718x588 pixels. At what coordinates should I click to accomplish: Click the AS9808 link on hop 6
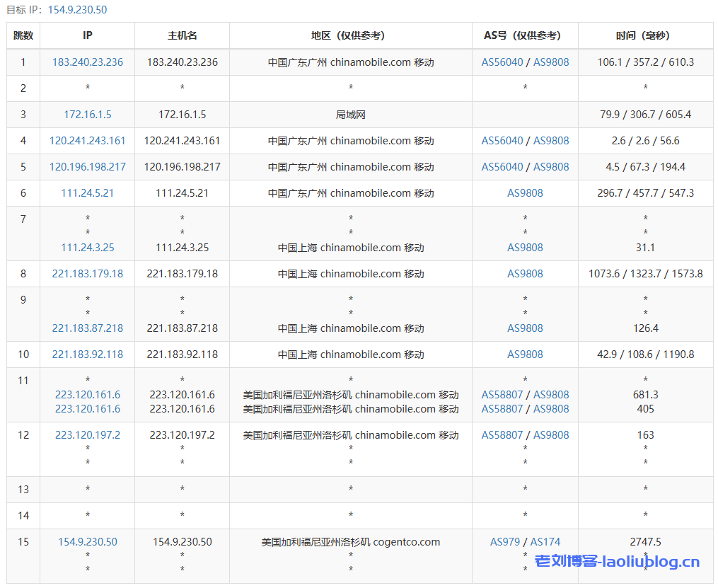(525, 192)
